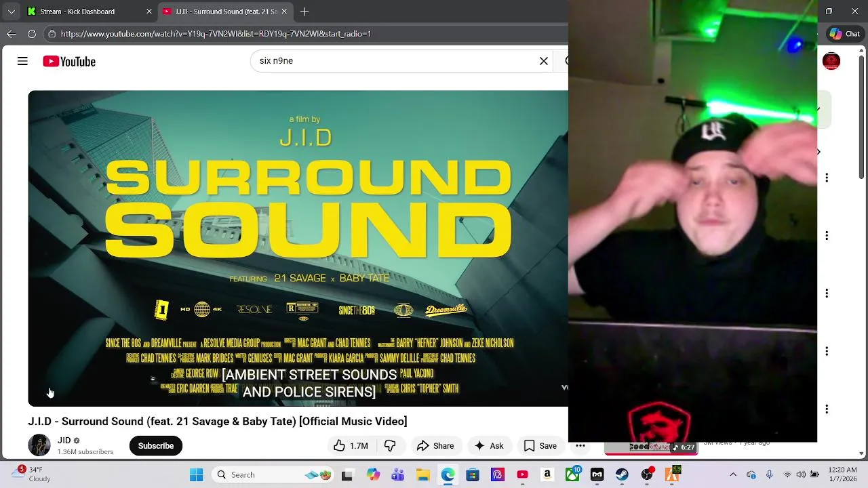This screenshot has height=488, width=868.
Task: Open Steam from the taskbar
Action: (622, 474)
